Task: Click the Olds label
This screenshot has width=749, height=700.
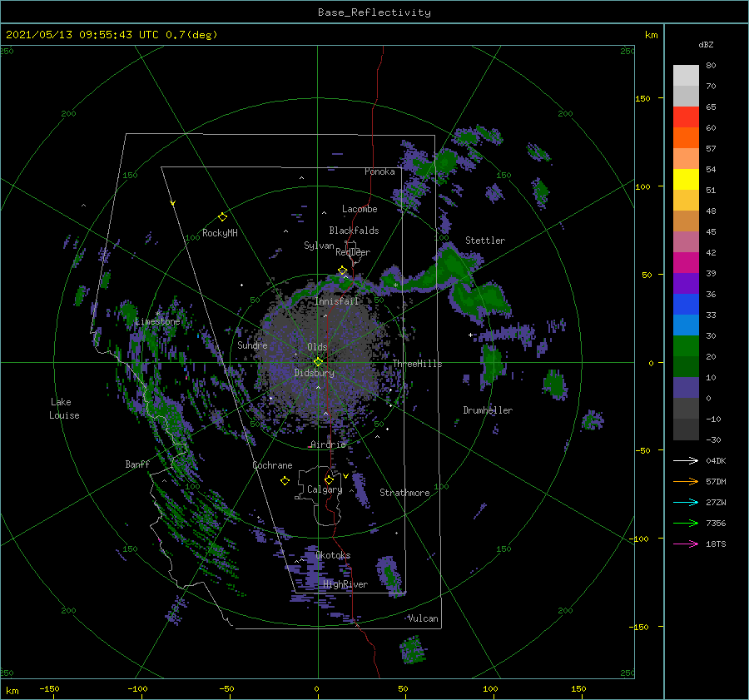Action: [x=317, y=347]
